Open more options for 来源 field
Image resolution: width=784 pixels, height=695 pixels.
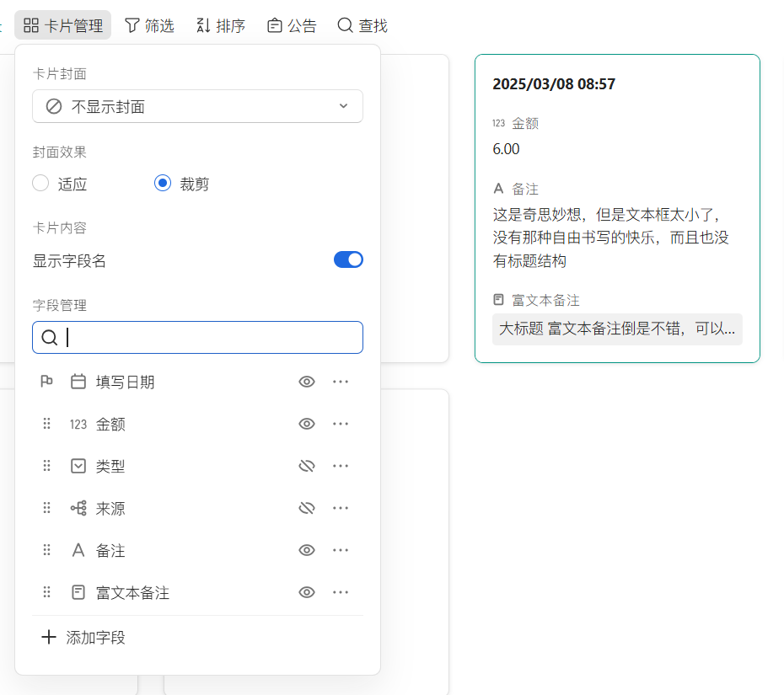341,508
